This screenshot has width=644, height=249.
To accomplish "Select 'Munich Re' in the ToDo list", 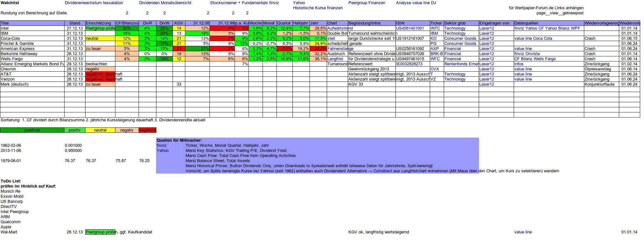I will point(10,191).
